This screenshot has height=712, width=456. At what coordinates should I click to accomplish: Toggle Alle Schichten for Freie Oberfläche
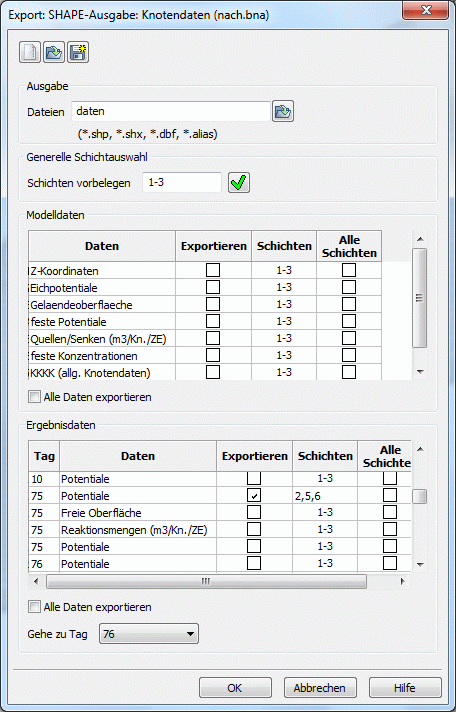[390, 512]
